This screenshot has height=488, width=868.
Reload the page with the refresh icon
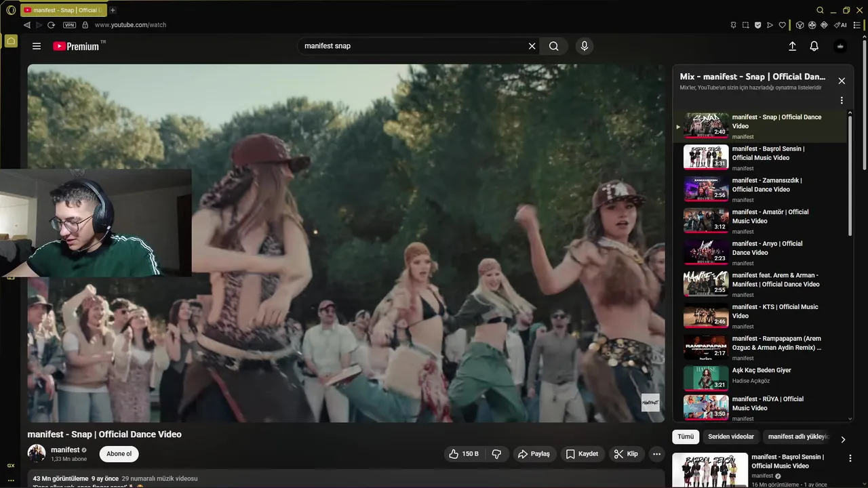[51, 25]
